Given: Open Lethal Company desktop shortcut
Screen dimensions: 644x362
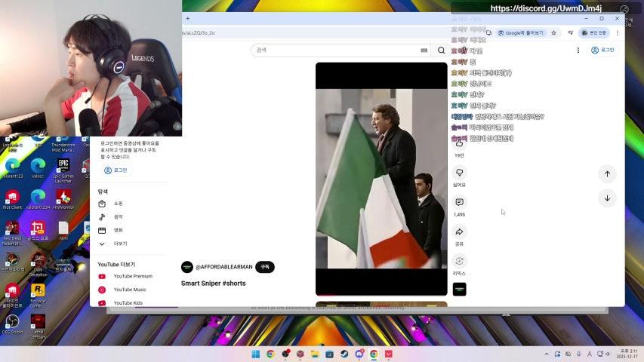Looking at the screenshot, I should coord(38,327).
